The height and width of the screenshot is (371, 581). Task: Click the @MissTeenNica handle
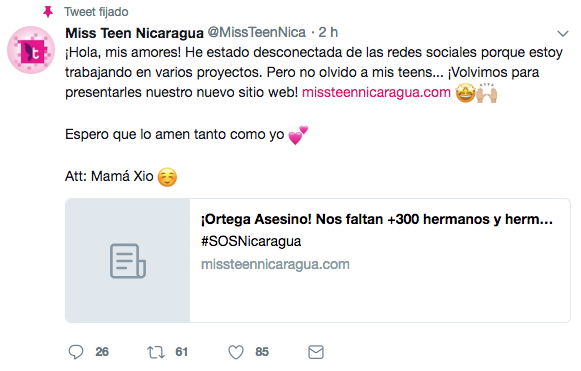coord(256,33)
